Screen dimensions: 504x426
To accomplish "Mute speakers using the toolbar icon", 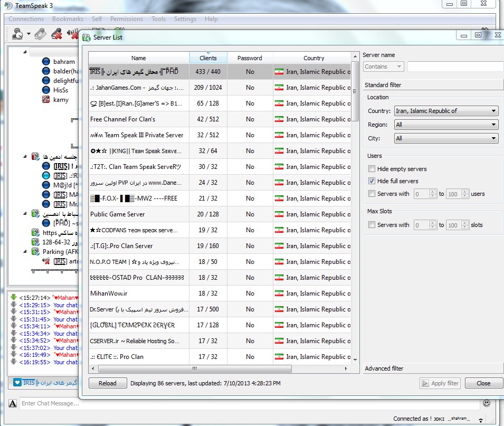I will (x=73, y=34).
